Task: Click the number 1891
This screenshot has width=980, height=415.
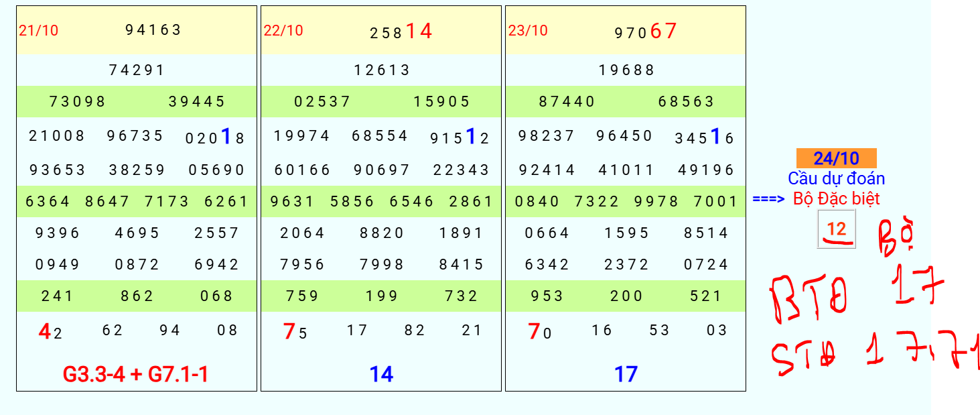Action: (462, 233)
